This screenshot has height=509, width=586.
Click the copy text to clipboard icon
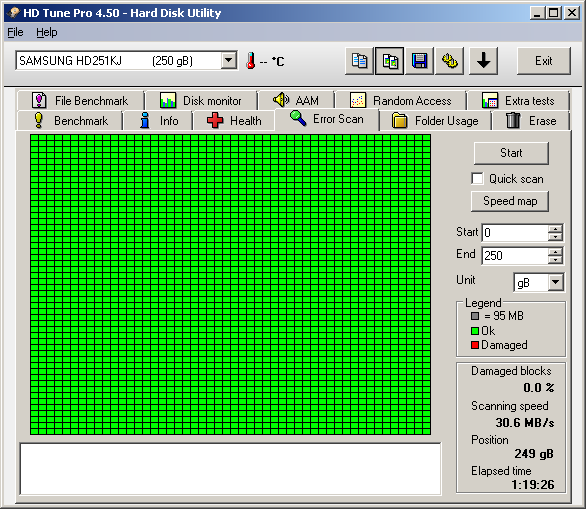point(359,61)
